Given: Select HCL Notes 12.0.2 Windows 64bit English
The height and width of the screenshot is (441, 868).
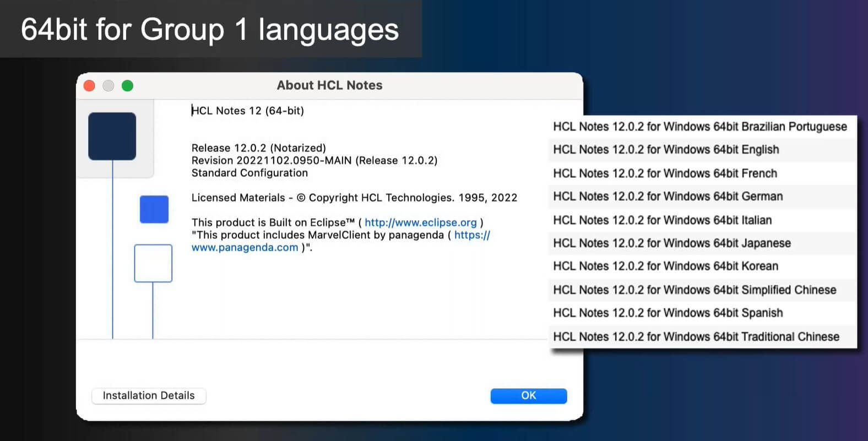Looking at the screenshot, I should pyautogui.click(x=702, y=150).
